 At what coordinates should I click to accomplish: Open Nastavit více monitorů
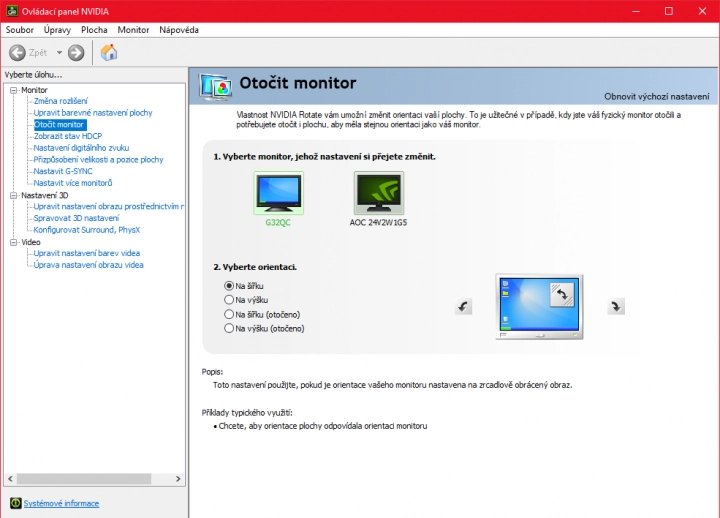click(x=73, y=183)
